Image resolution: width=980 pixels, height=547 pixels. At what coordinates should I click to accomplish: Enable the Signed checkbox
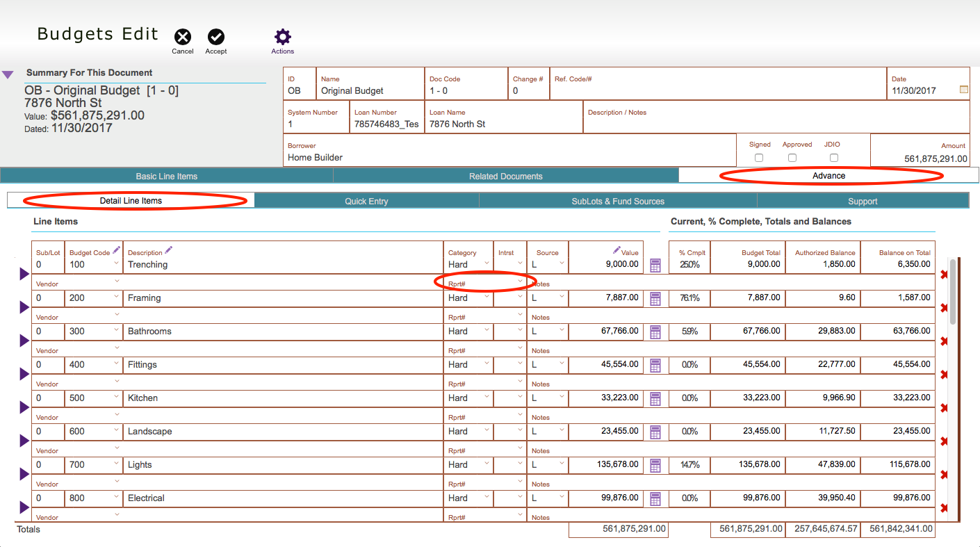[758, 158]
